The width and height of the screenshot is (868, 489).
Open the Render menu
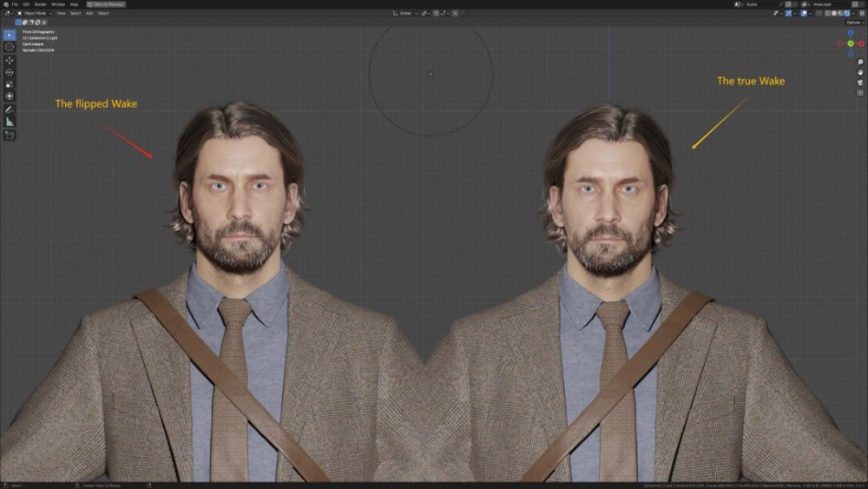40,4
